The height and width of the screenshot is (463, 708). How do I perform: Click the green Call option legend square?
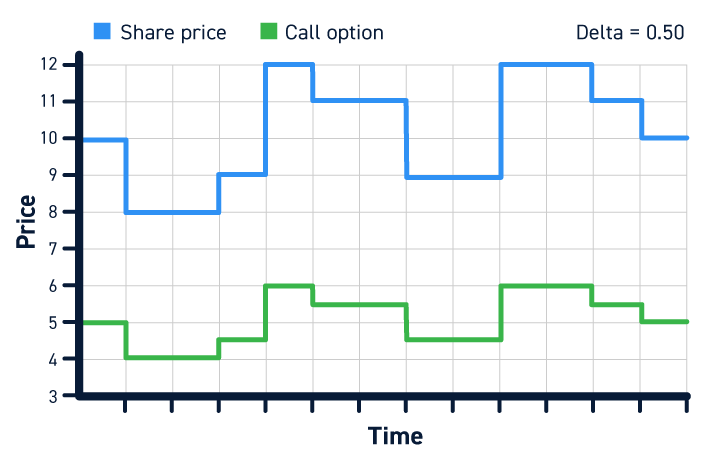click(x=269, y=32)
